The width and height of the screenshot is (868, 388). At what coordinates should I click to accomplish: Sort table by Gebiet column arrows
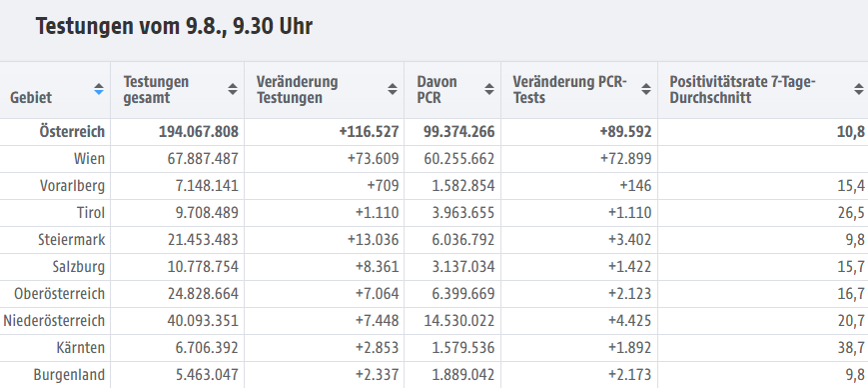point(99,89)
